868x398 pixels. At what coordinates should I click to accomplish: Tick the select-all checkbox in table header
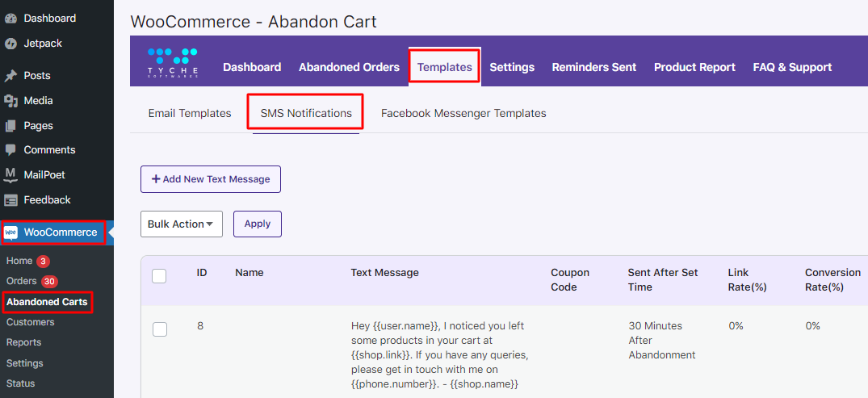(159, 275)
